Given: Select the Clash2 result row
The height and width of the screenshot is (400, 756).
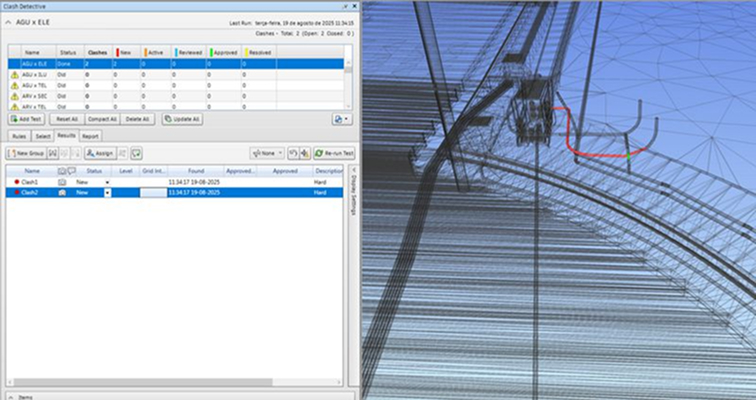Looking at the screenshot, I should (30, 192).
